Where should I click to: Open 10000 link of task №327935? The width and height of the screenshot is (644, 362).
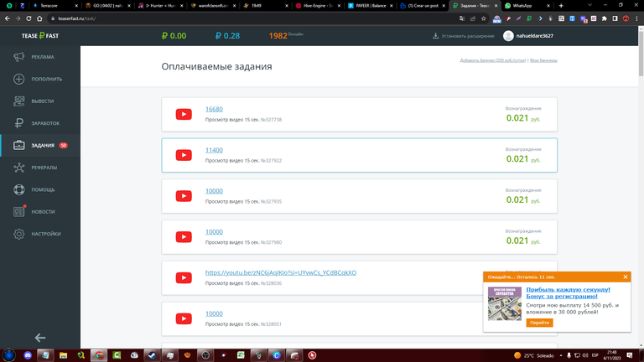(214, 191)
